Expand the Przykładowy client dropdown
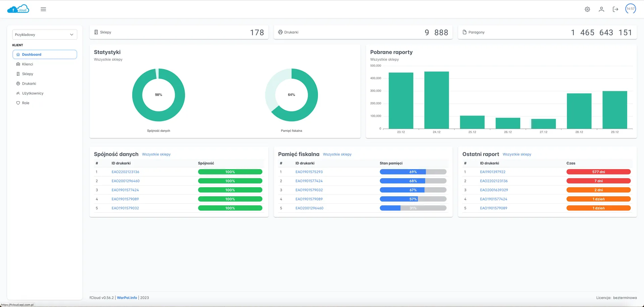 click(x=45, y=35)
